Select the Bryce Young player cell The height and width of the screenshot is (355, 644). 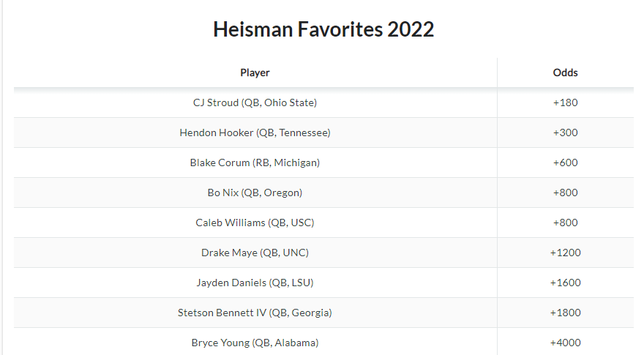(x=255, y=343)
